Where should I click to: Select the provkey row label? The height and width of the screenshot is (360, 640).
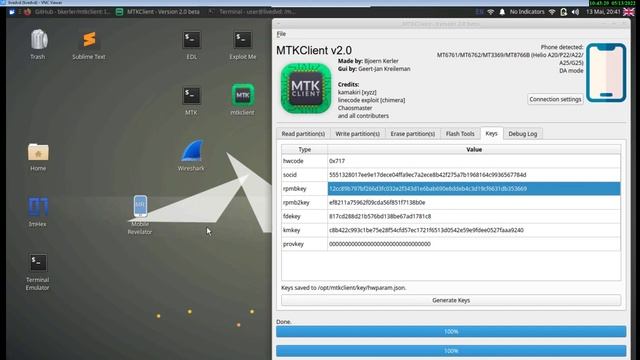coord(304,244)
